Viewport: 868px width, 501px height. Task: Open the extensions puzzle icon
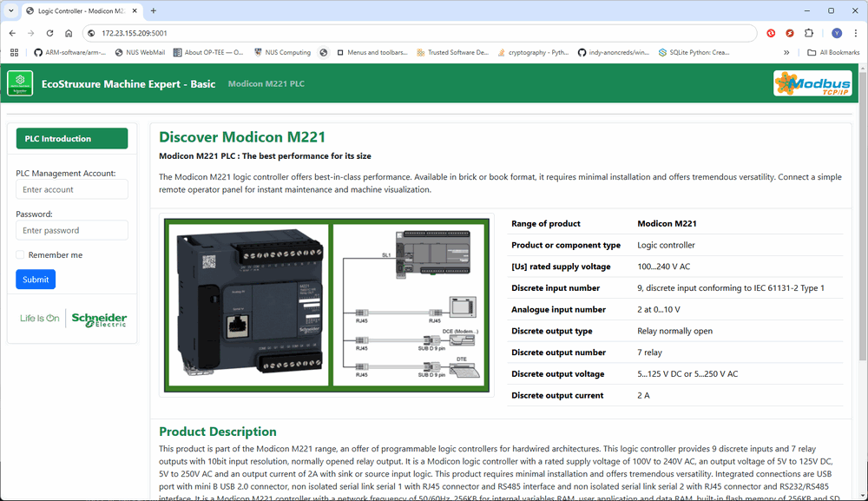(x=809, y=33)
